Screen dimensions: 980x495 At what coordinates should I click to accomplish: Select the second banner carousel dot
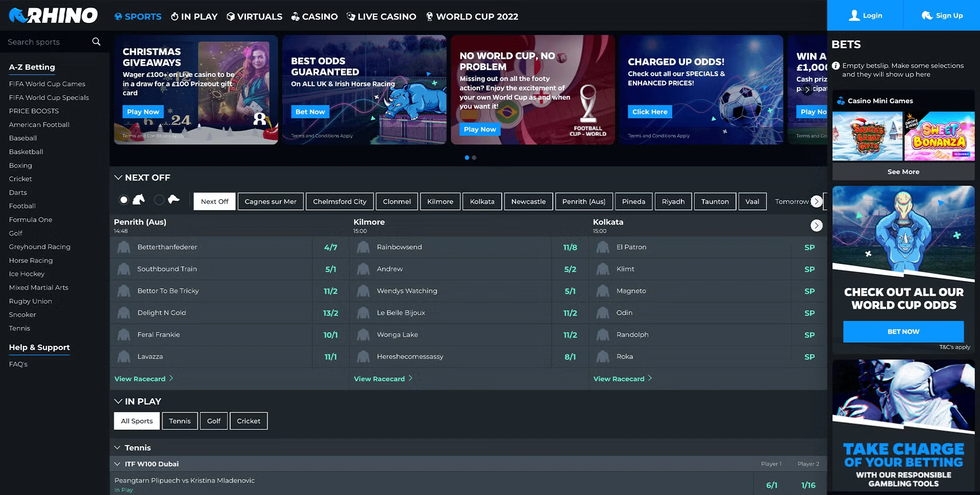474,158
